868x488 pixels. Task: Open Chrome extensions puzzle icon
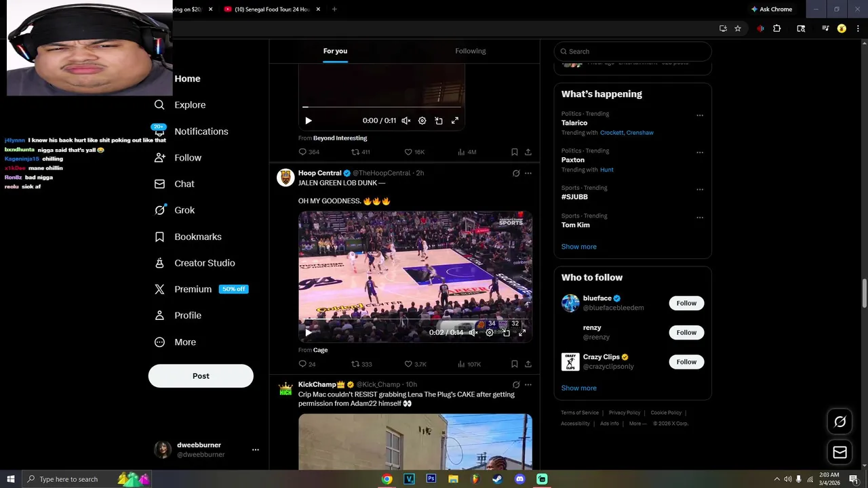(x=777, y=28)
